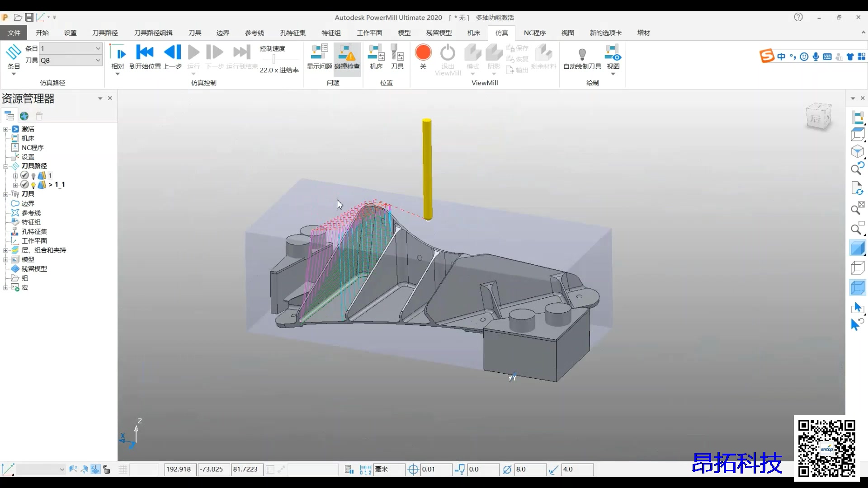Collapse the 刀具路径 tree node
The height and width of the screenshot is (488, 868).
[x=5, y=166]
